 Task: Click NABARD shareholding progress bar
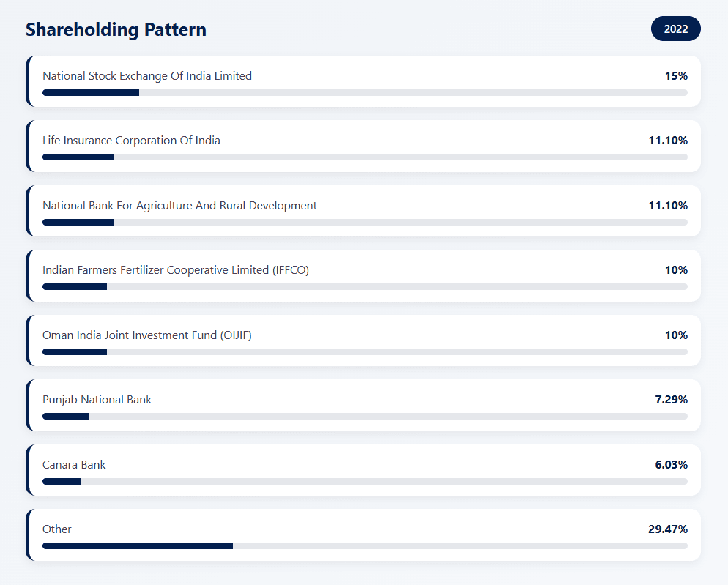pos(365,222)
